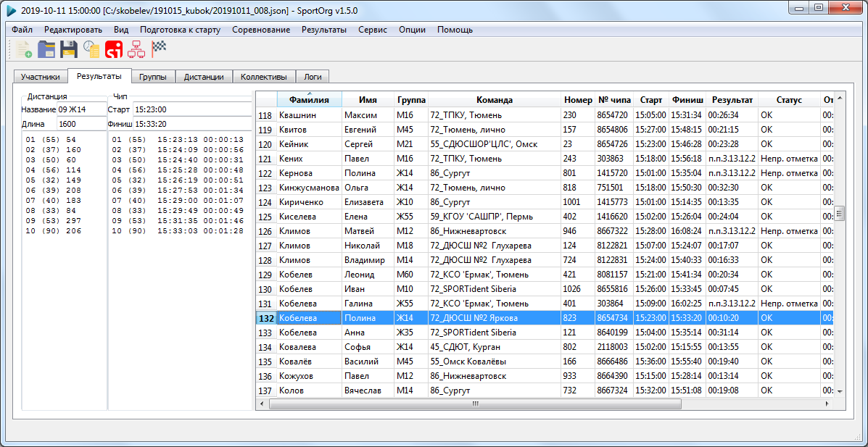Click the SportOrg app icon in title bar

(x=11, y=11)
